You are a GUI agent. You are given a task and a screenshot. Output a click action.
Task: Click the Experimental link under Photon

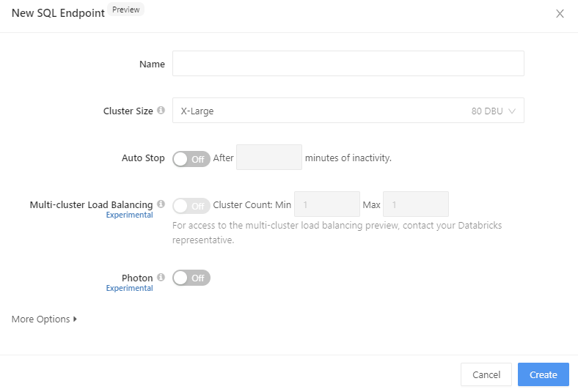pyautogui.click(x=129, y=289)
